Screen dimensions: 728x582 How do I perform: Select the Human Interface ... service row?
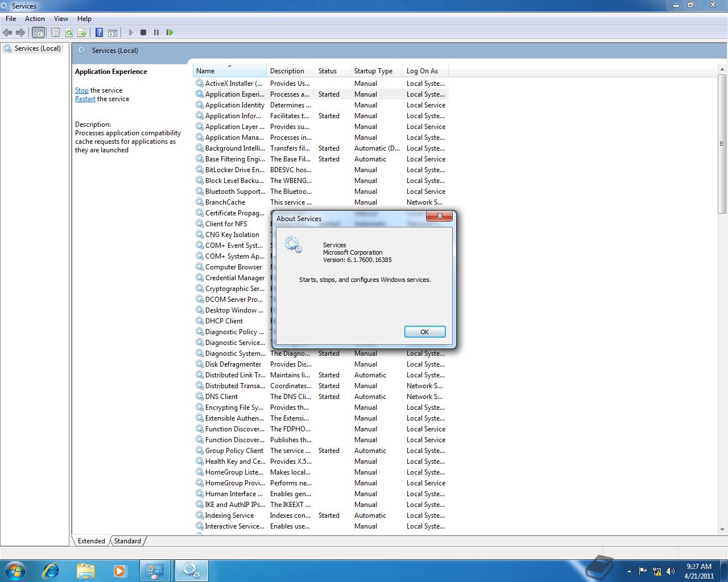tap(321, 494)
